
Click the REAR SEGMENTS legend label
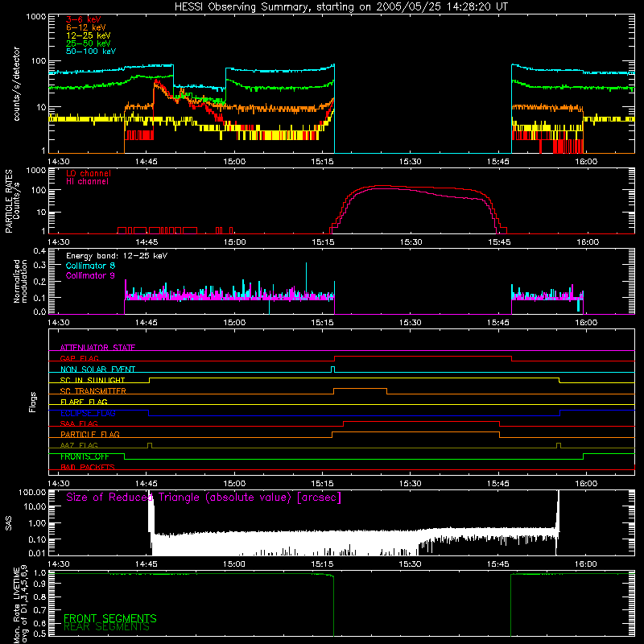pos(106,627)
